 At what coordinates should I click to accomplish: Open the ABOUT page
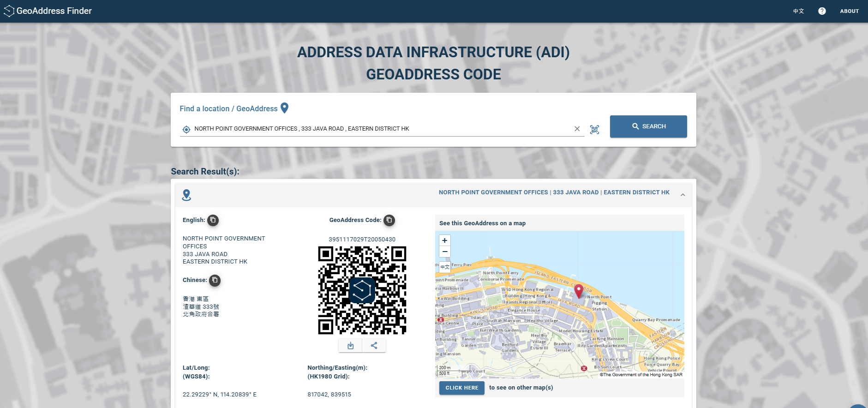coord(849,11)
